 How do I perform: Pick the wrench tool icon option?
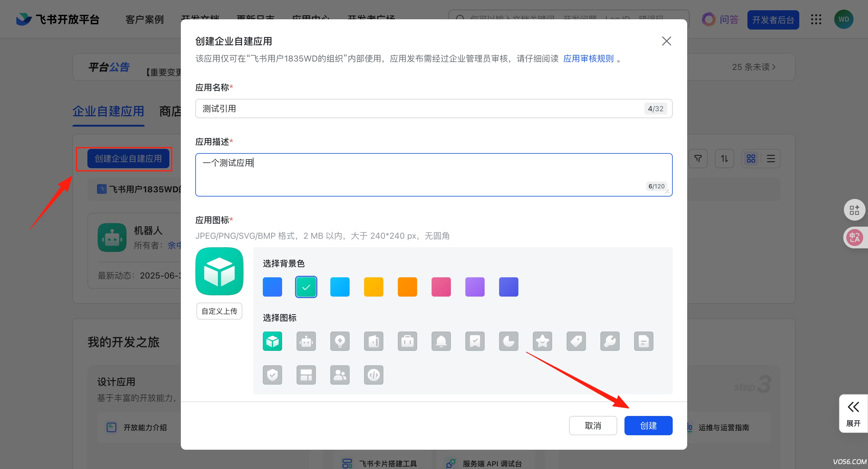click(609, 341)
